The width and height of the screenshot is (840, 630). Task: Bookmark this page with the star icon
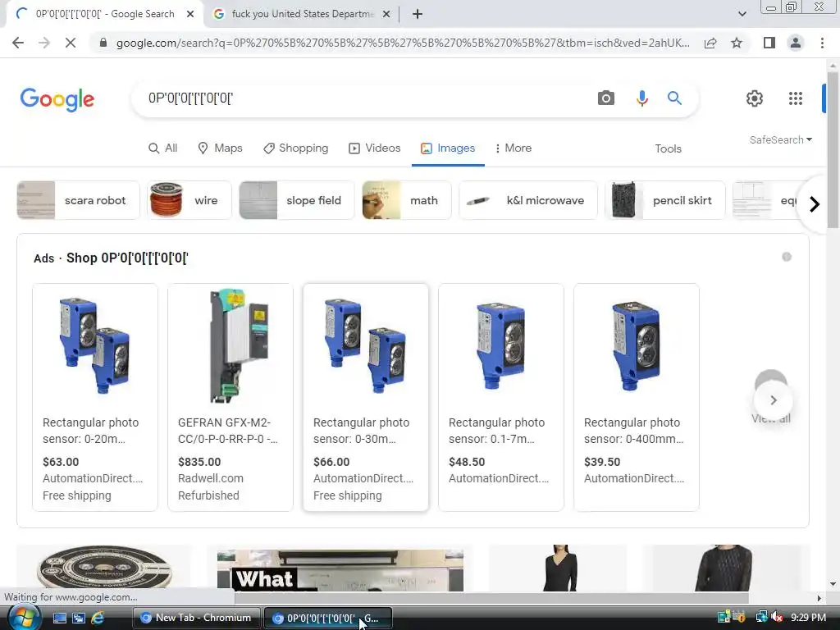(x=737, y=43)
